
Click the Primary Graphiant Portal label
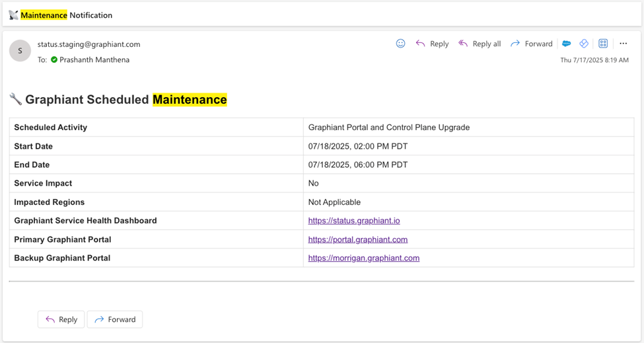tap(63, 239)
